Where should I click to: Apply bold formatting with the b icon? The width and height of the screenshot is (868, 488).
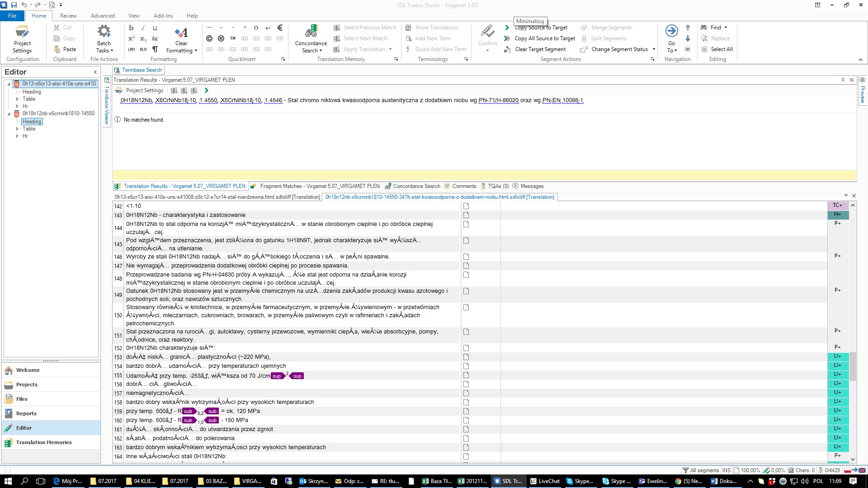[x=131, y=28]
